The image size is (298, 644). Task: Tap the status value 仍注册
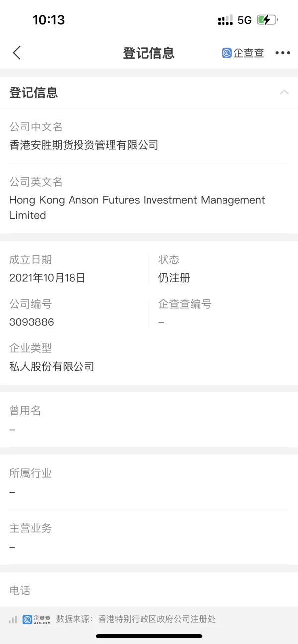pyautogui.click(x=174, y=278)
